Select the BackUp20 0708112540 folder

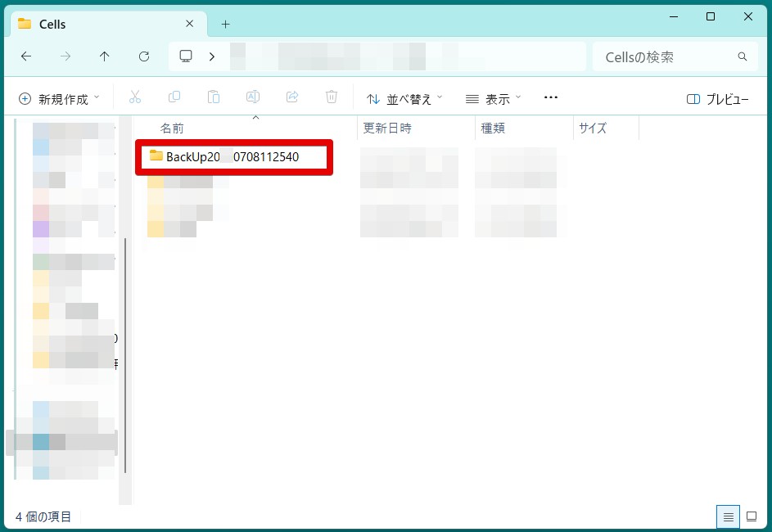234,157
